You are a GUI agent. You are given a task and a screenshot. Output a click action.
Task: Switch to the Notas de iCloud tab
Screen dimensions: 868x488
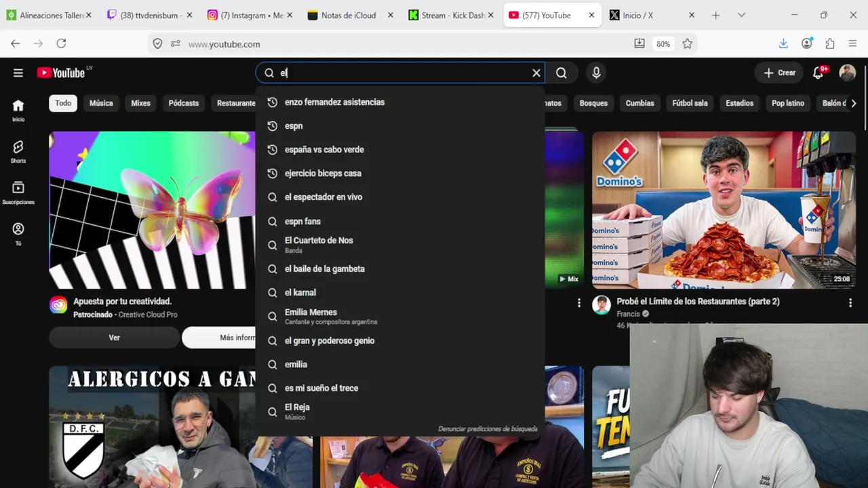[351, 15]
